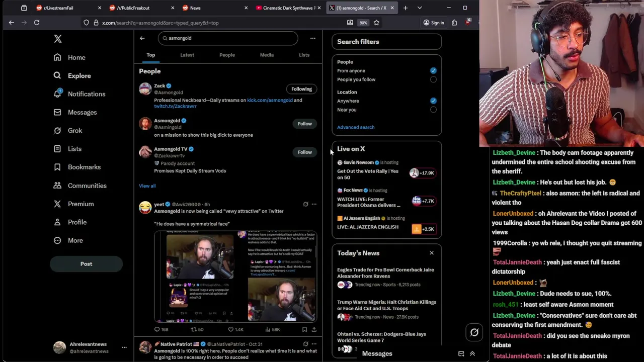Open the More menu in sidebar
644x362 pixels.
tap(68, 240)
